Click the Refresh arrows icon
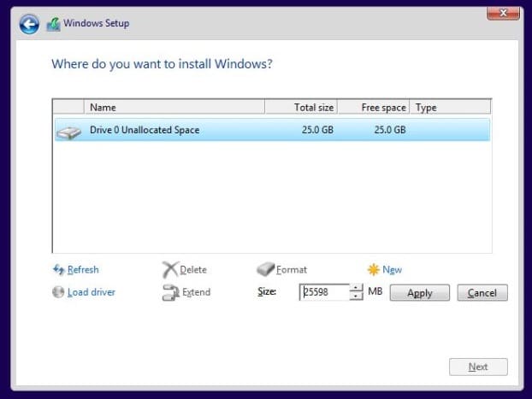The width and height of the screenshot is (532, 399). 59,269
